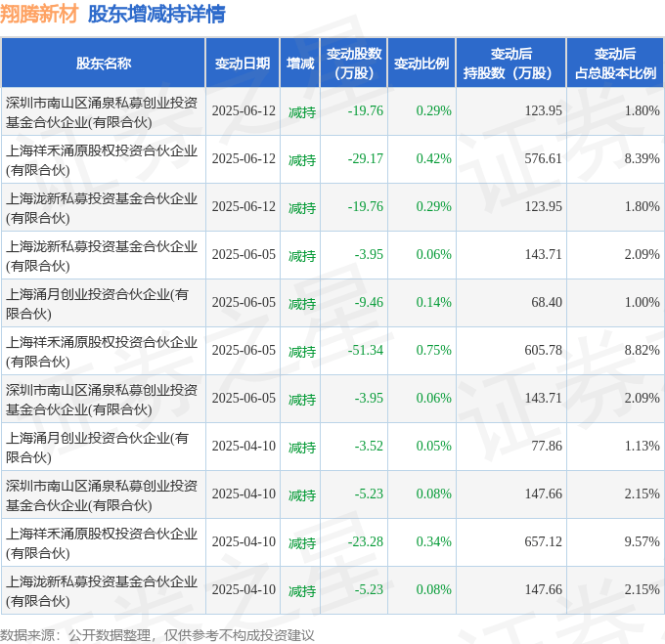Select the 变动比例 column header
The image size is (665, 644).
click(x=421, y=64)
